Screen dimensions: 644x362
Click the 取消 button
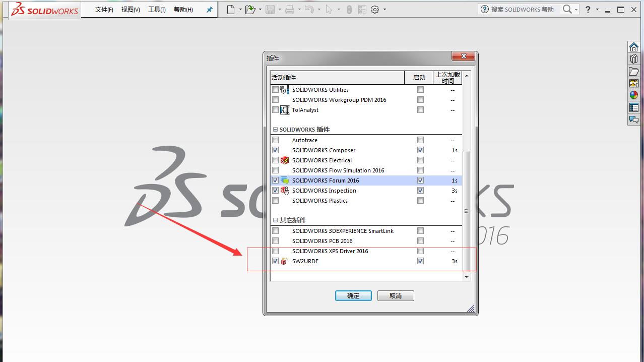396,296
